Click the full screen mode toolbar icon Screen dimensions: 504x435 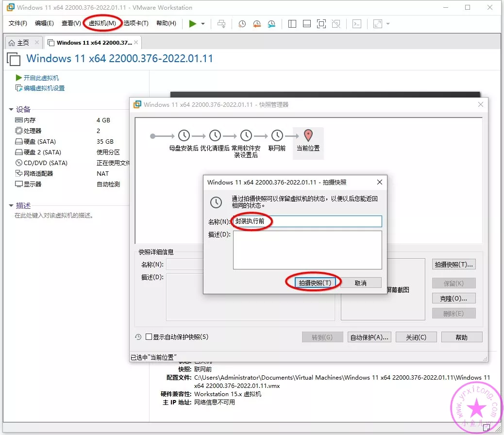[321, 24]
